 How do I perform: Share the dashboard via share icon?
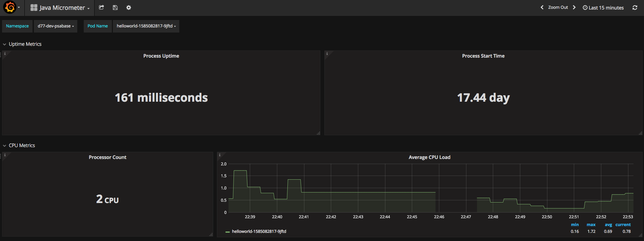point(101,7)
